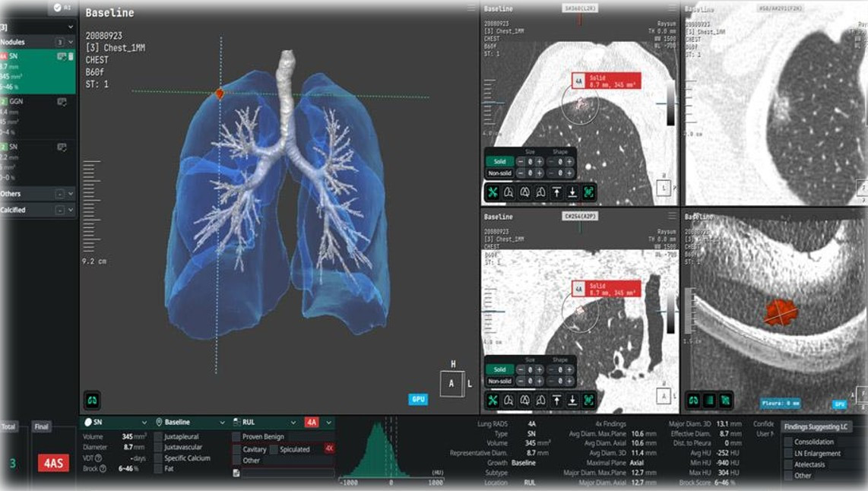Click the focus-on-nodule icon in the coronal viewport

point(588,401)
